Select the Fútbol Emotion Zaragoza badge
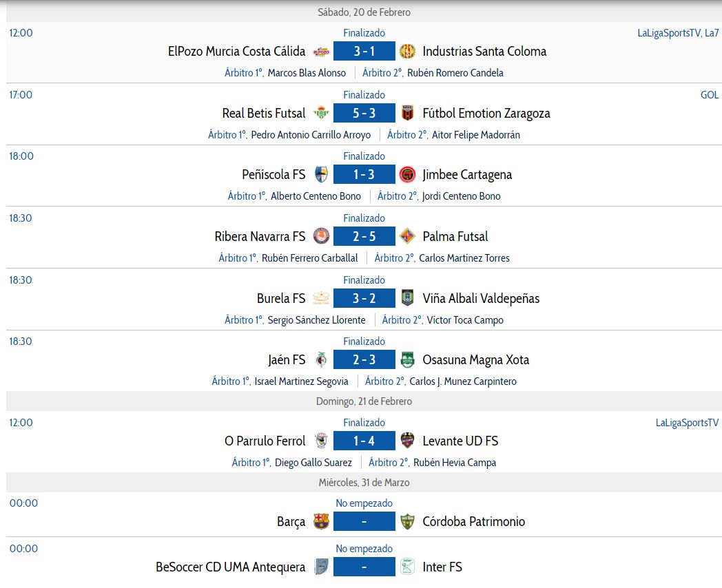The height and width of the screenshot is (588, 722). pos(407,113)
